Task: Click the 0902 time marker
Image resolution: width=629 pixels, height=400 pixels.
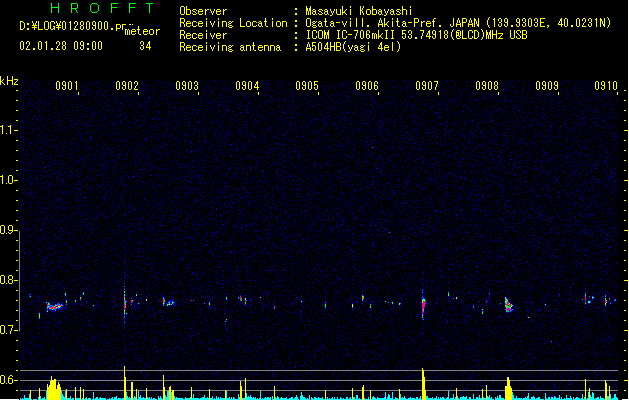Action: pos(127,86)
